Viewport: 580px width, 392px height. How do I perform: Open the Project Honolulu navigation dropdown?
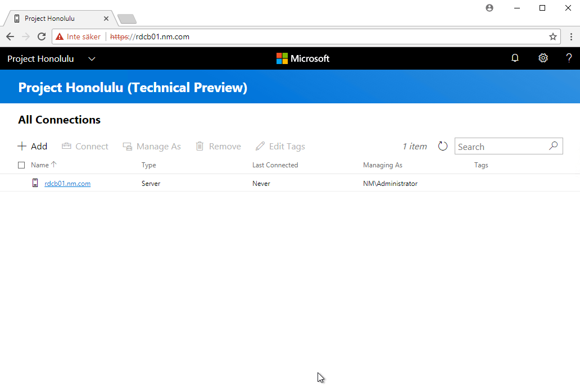pyautogui.click(x=92, y=58)
